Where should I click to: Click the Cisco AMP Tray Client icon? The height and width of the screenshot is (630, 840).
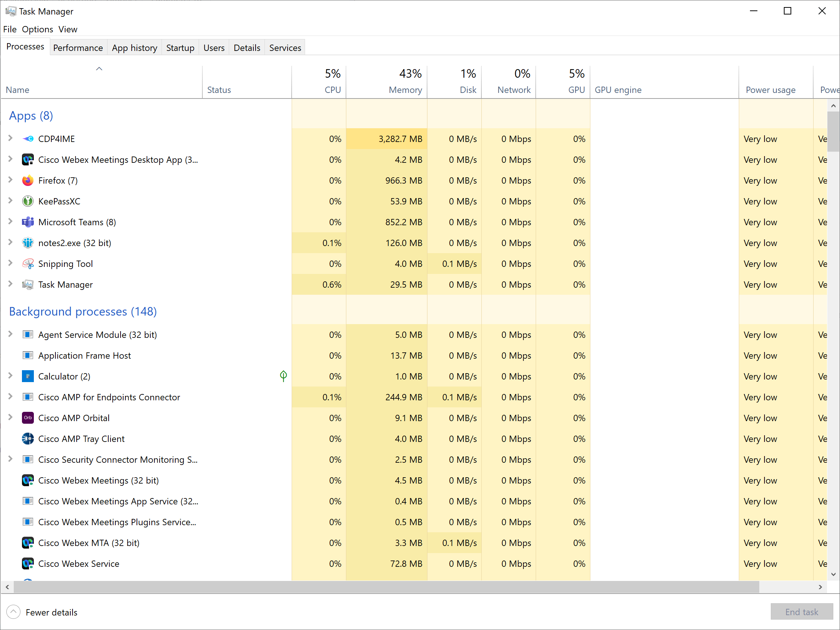(x=28, y=439)
